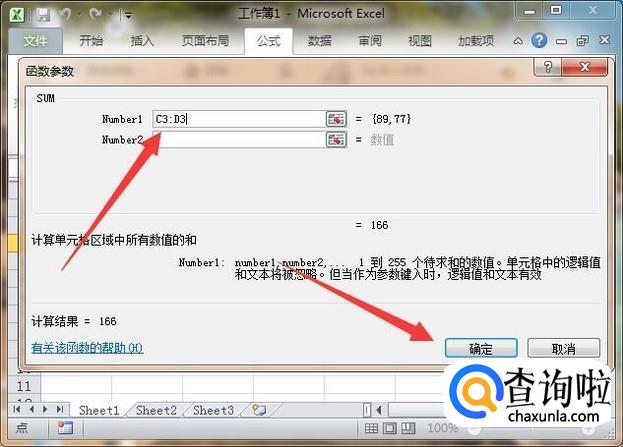Go to previous sheet navigation arrow
623x447 pixels.
[31, 409]
